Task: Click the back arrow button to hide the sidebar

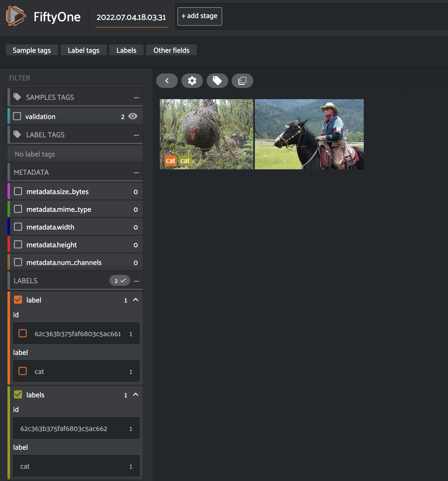Action: (167, 81)
